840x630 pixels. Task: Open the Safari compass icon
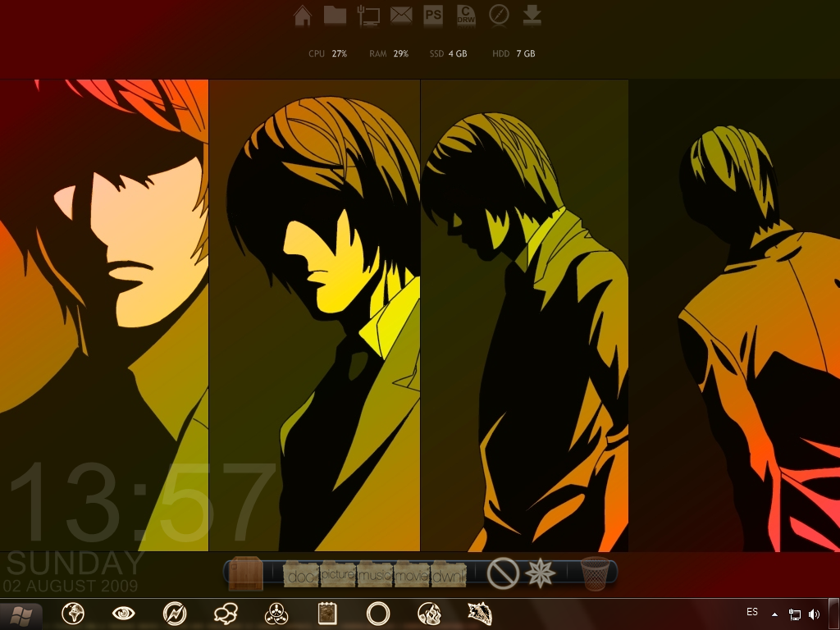click(499, 15)
